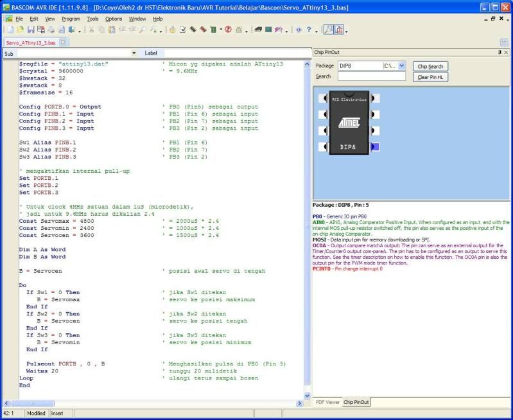
Task: Click the red Reset chip icon
Action: (x=228, y=30)
